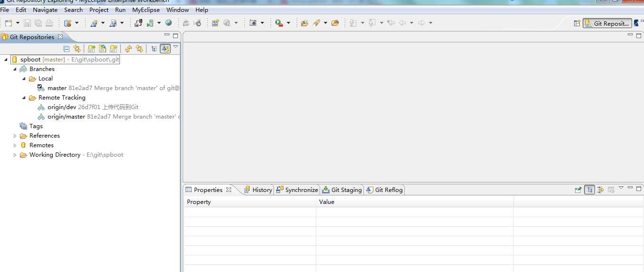644x272 pixels.
Task: Expand the Remotes node
Action: click(15, 145)
